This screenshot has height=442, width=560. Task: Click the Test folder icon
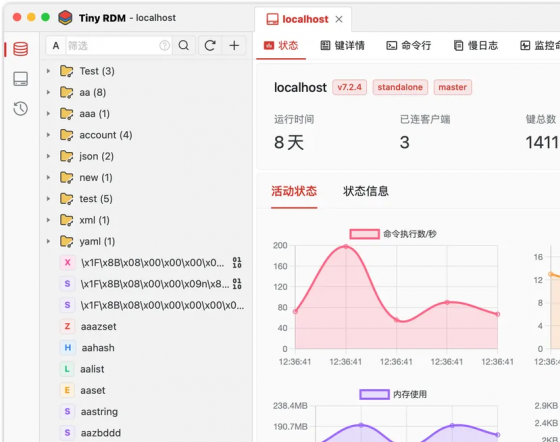coord(67,71)
